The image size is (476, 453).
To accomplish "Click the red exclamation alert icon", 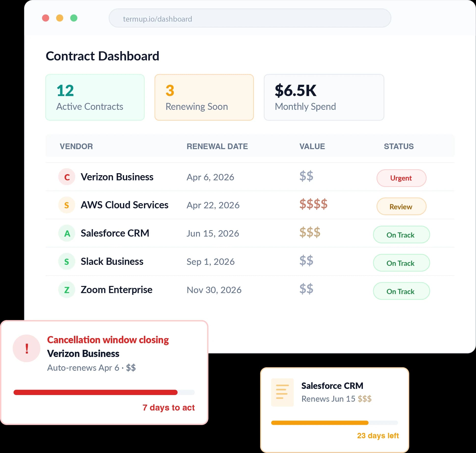I will tap(26, 348).
